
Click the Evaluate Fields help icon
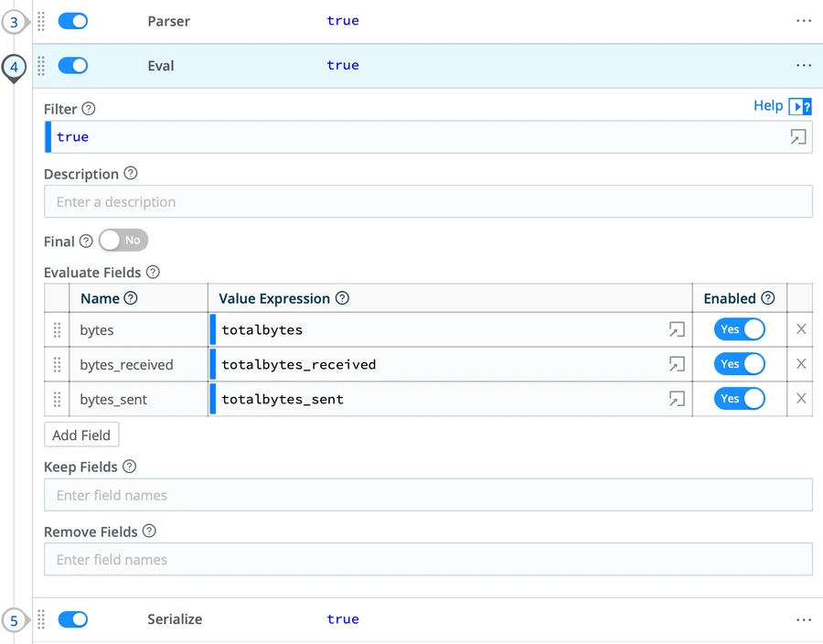pyautogui.click(x=153, y=273)
